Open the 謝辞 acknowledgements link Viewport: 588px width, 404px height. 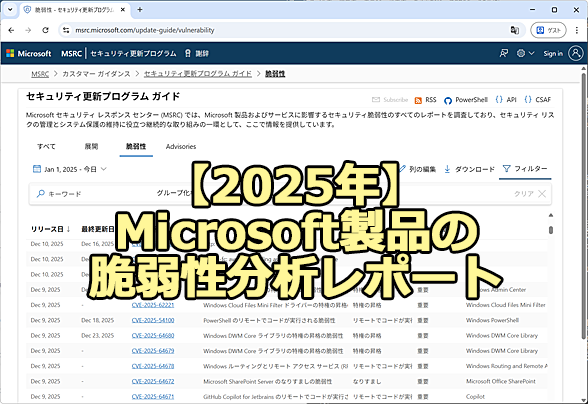[x=197, y=54]
